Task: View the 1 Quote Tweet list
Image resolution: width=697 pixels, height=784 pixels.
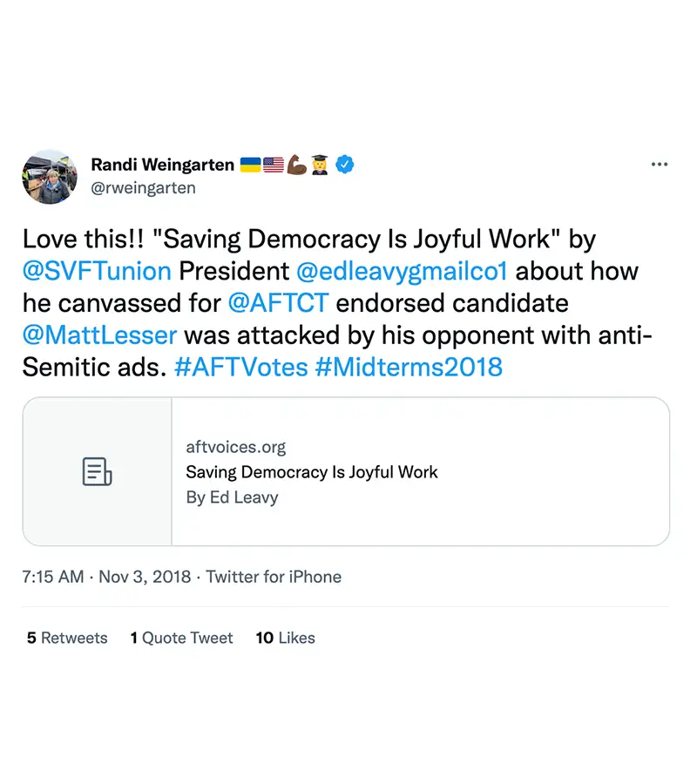Action: (181, 638)
